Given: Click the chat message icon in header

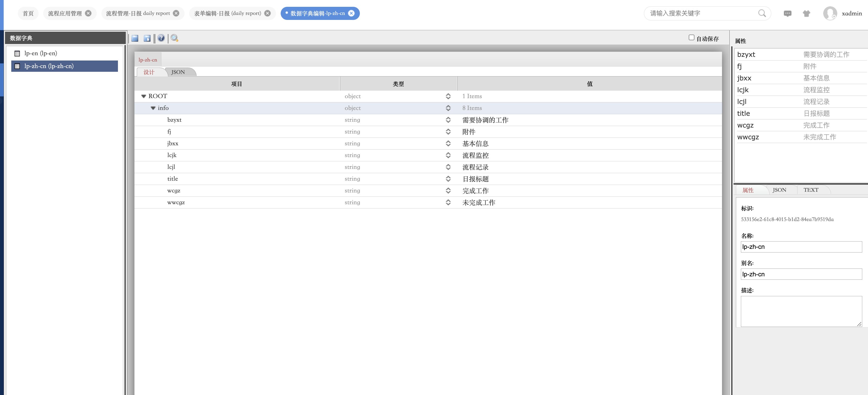Looking at the screenshot, I should click(787, 13).
